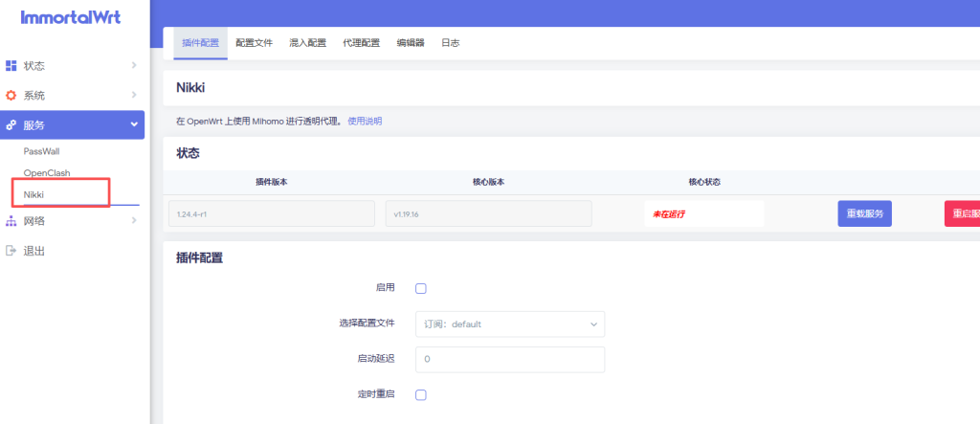Image resolution: width=980 pixels, height=424 pixels.
Task: Open the 选择配置文件 dropdown
Action: (x=510, y=324)
